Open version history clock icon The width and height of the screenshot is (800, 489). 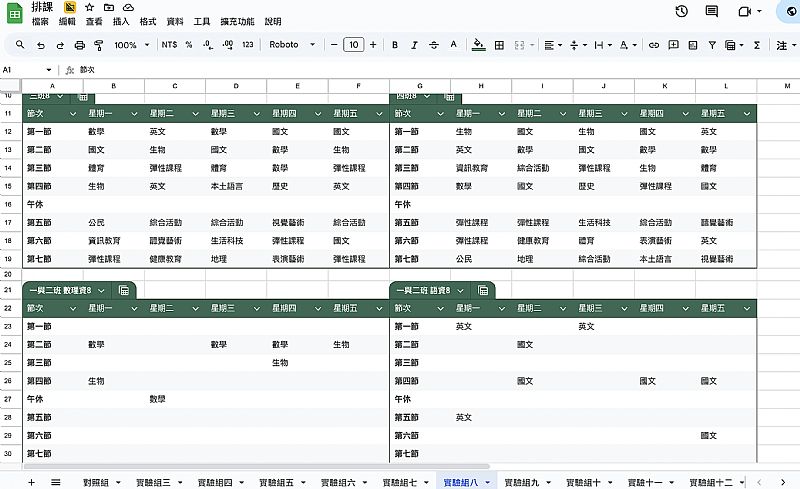pyautogui.click(x=681, y=11)
